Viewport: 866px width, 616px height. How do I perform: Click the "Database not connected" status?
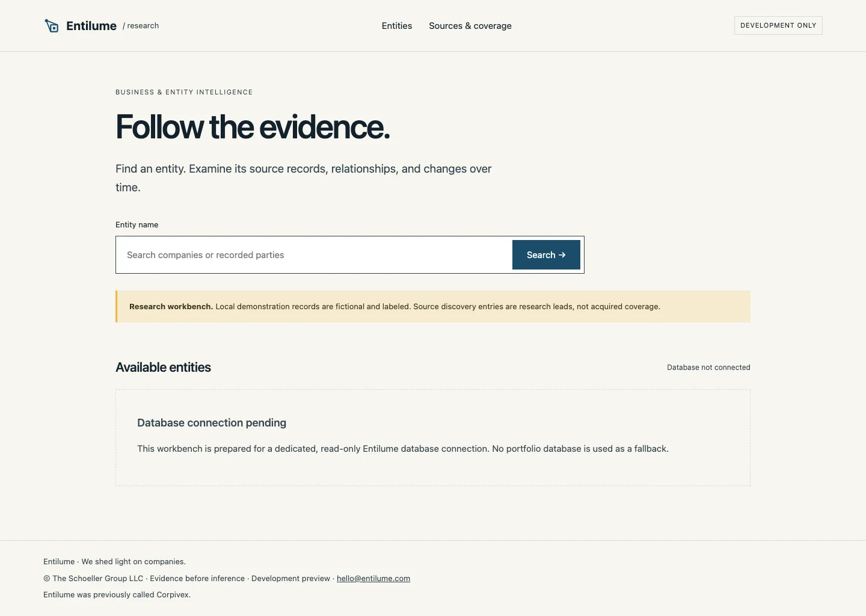pos(708,368)
